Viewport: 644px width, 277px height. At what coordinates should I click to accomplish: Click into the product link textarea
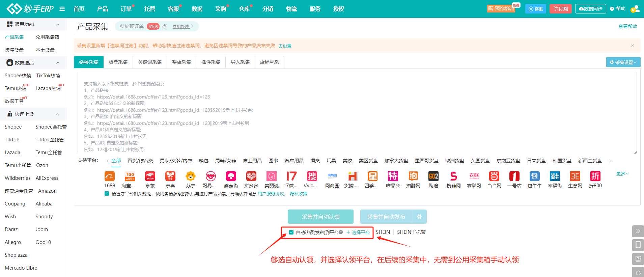pyautogui.click(x=357, y=113)
